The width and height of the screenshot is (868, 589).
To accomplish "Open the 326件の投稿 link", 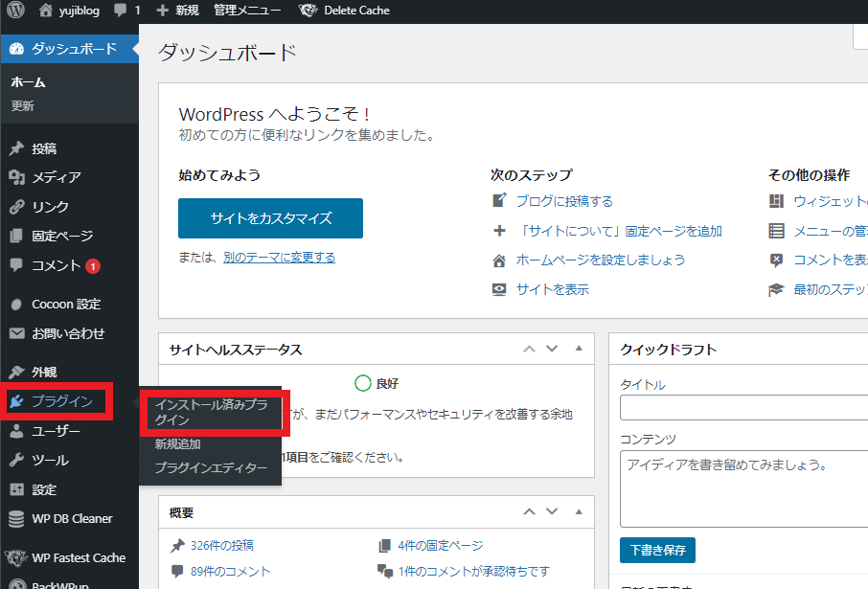I will 222,545.
